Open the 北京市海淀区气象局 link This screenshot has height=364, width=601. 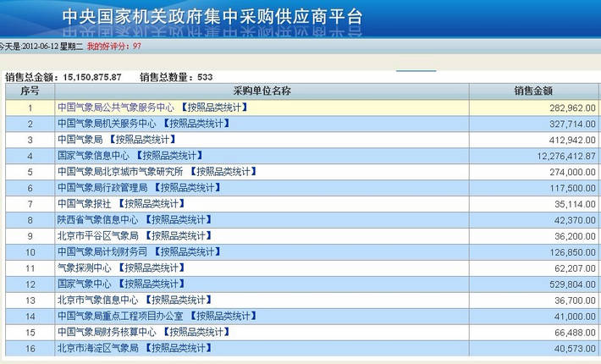[97, 348]
